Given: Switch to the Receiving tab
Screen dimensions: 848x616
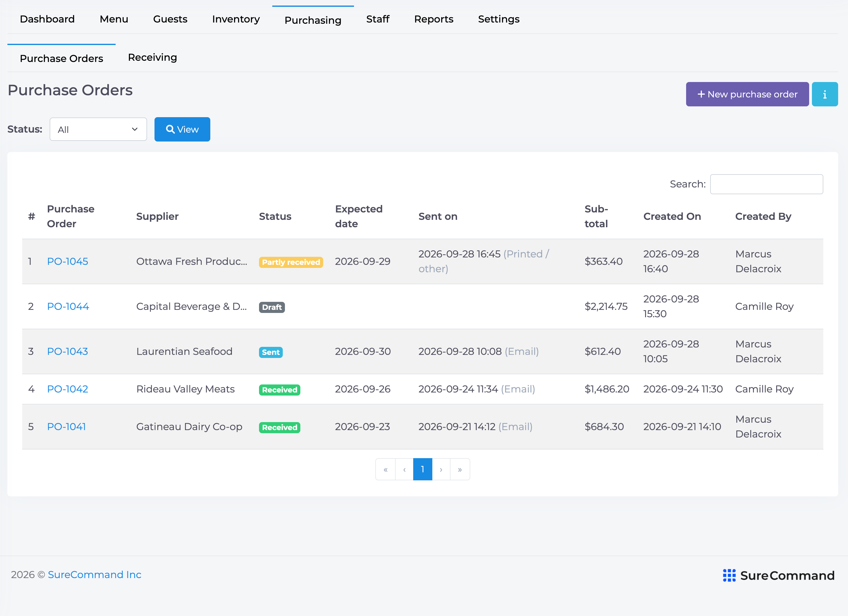Looking at the screenshot, I should [x=153, y=57].
